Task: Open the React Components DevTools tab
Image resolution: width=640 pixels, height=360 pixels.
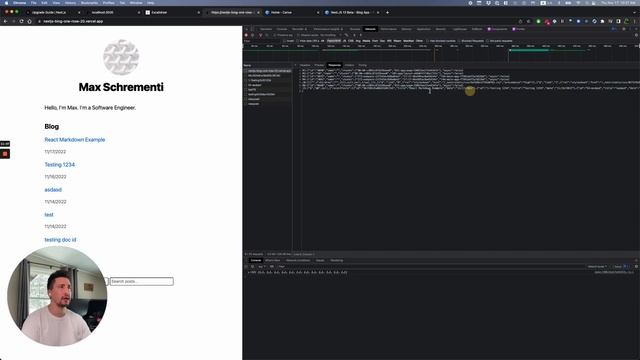Action: (x=497, y=29)
